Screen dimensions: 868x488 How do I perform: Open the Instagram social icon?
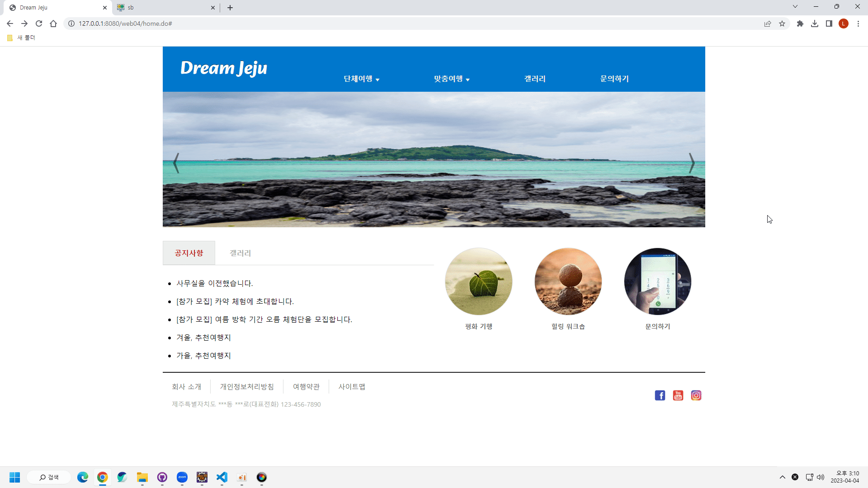(696, 395)
